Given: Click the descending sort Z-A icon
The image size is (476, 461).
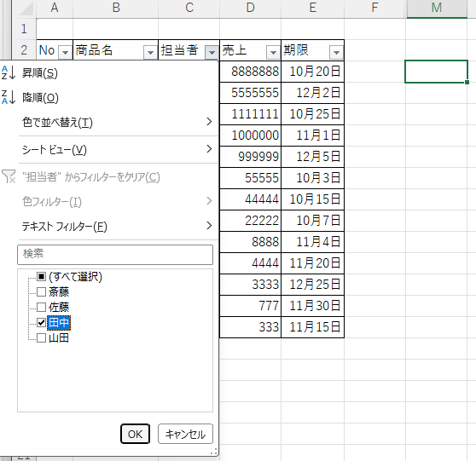Looking at the screenshot, I should pos(9,97).
